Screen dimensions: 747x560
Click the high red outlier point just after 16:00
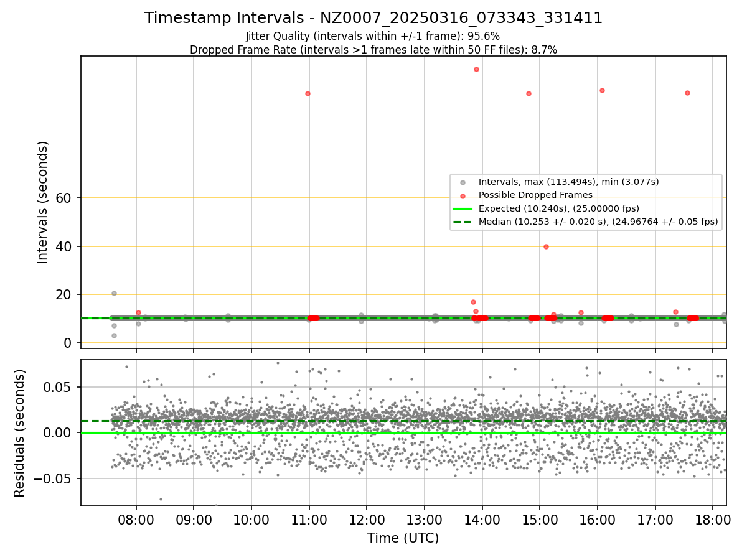602,90
